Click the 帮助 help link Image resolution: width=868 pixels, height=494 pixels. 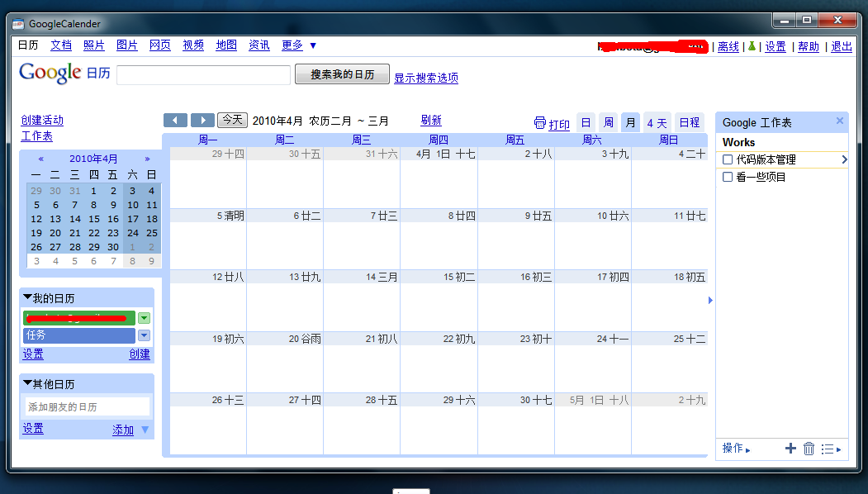[x=809, y=47]
